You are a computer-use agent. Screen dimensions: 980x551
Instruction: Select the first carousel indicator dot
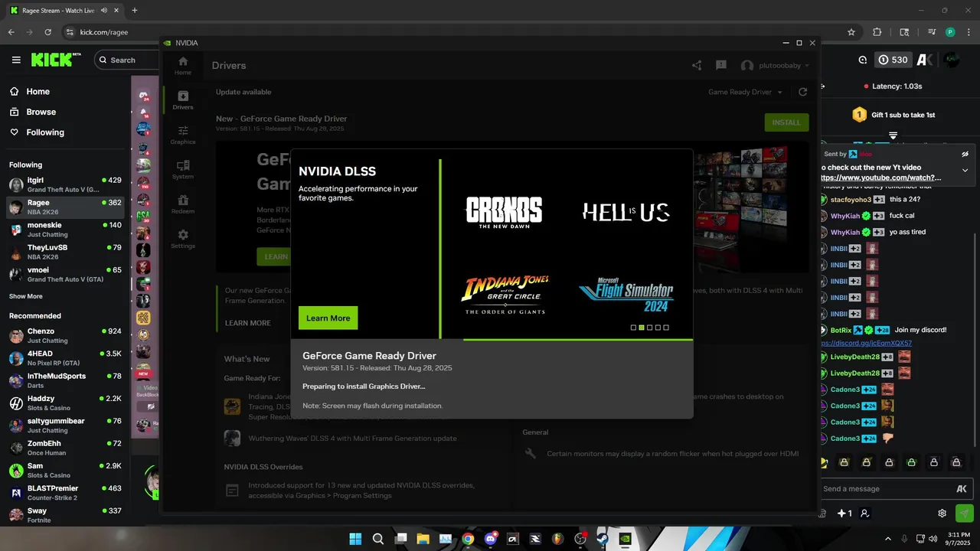pyautogui.click(x=633, y=328)
